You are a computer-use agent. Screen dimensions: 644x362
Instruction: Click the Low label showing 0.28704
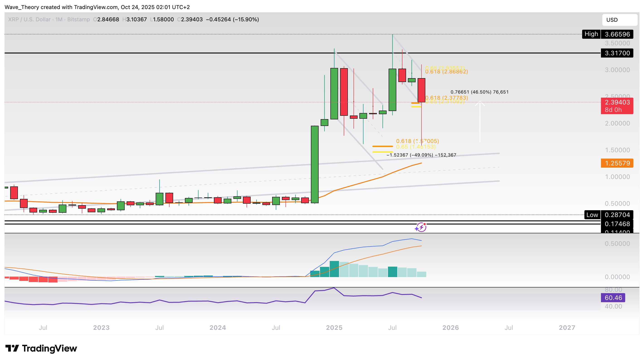pyautogui.click(x=592, y=215)
